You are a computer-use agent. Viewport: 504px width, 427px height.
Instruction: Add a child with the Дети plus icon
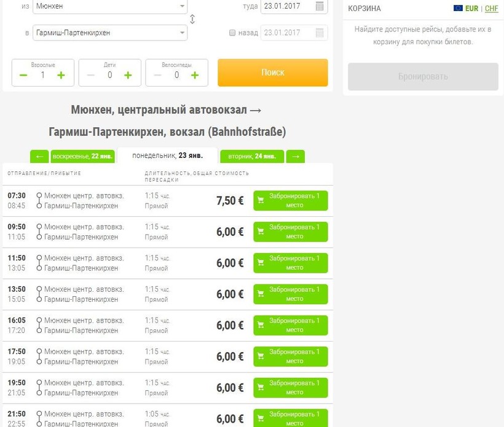tap(128, 75)
